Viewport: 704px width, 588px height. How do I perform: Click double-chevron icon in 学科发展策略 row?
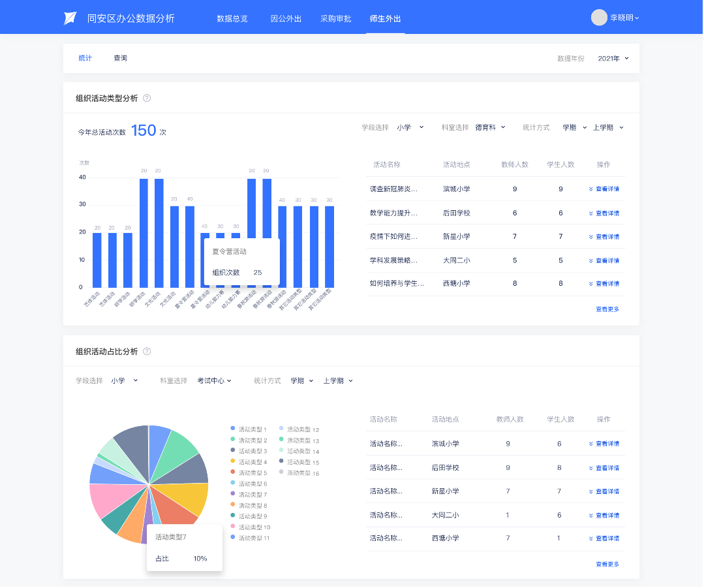pos(591,260)
